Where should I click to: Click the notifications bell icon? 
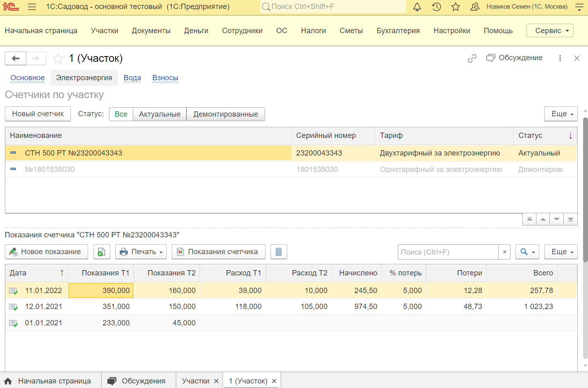(417, 7)
